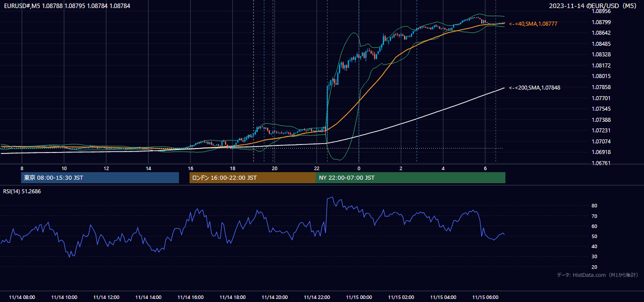The height and width of the screenshot is (302, 644).
Task: Click price level 1.06918 on price axis
Action: click(x=601, y=152)
